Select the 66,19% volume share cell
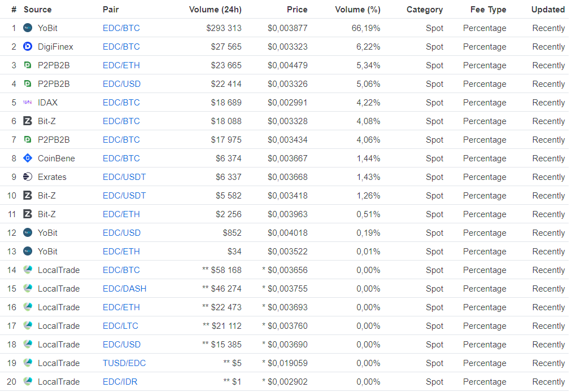576x392 pixels. click(x=366, y=28)
